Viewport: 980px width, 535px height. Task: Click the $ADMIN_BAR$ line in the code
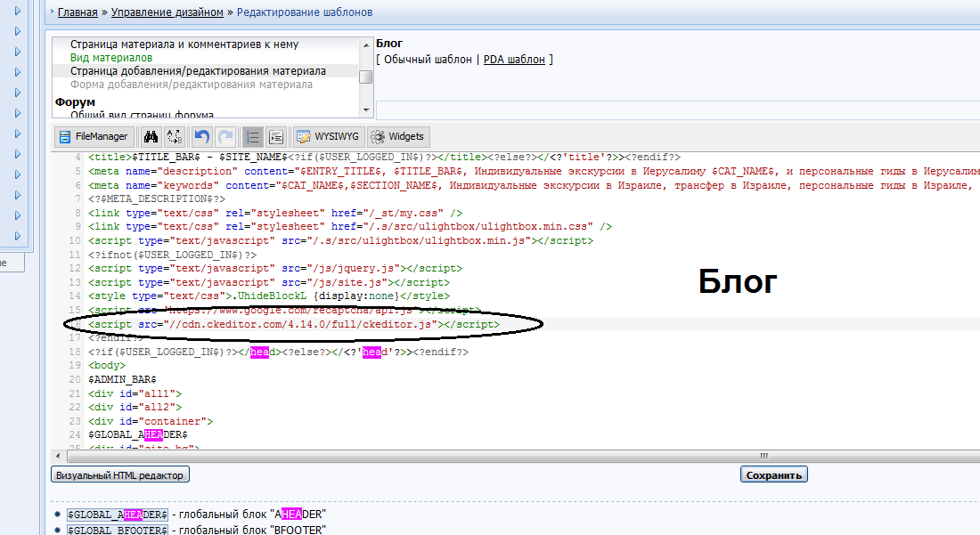[x=122, y=379]
